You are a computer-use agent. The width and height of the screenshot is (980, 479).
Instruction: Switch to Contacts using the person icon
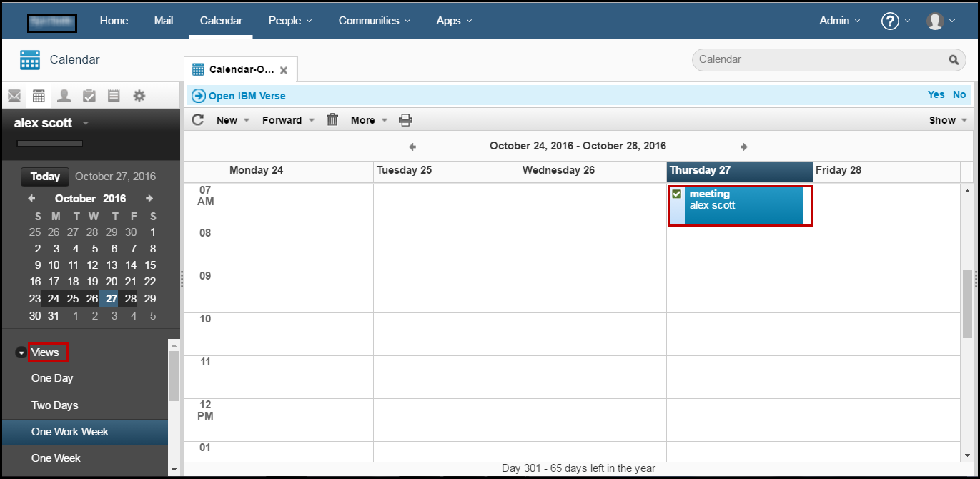[x=64, y=95]
